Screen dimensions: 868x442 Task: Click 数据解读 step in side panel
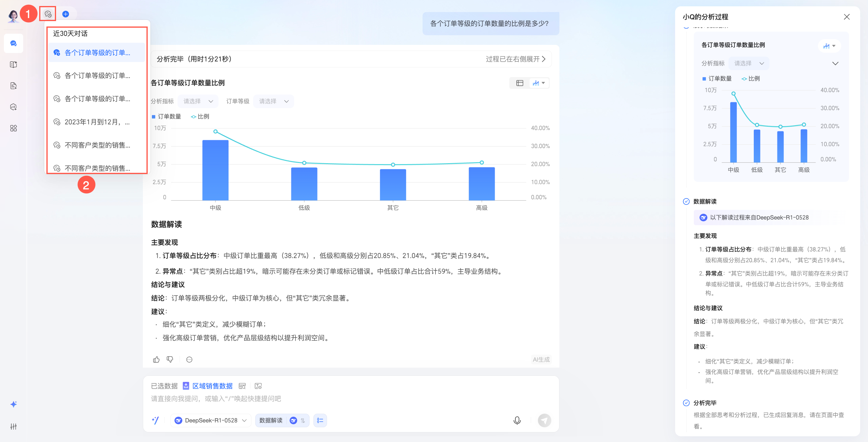click(x=705, y=201)
